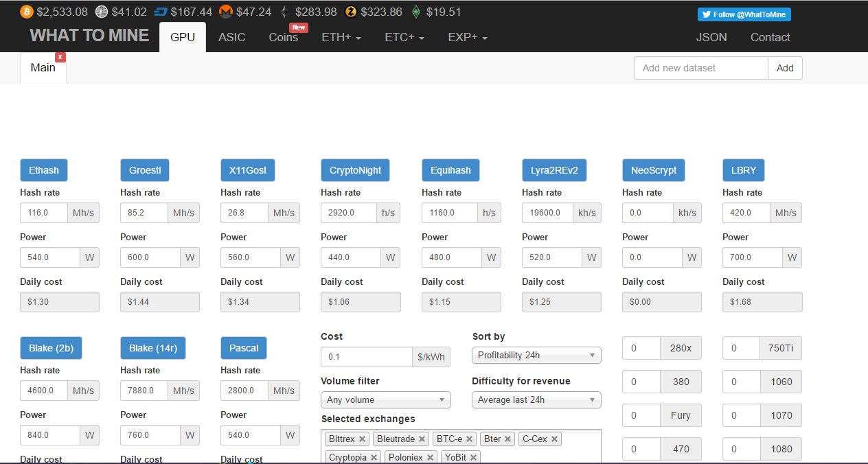Image resolution: width=868 pixels, height=464 pixels.
Task: Switch to the ASIC tab
Action: 232,37
